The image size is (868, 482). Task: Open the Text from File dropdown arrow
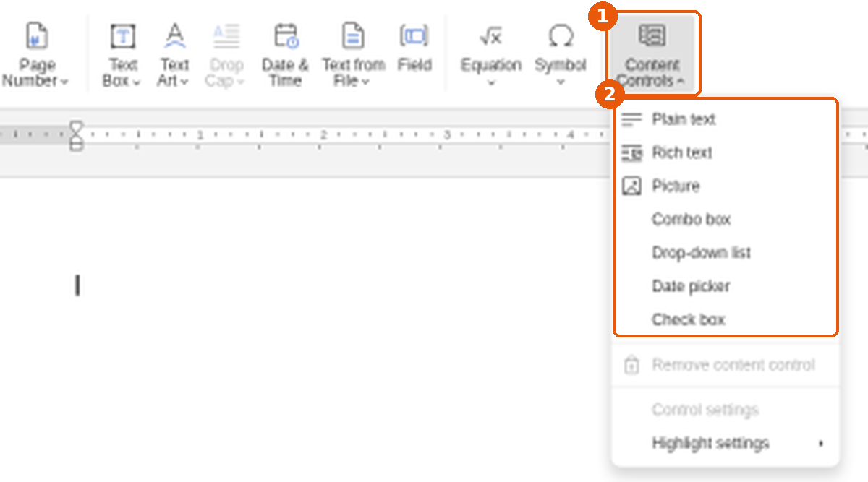(x=365, y=82)
